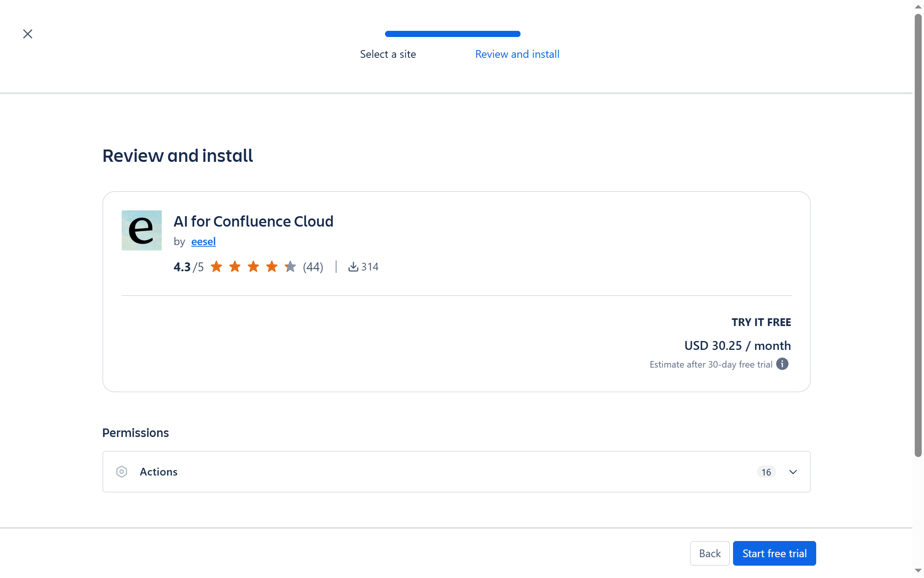Click Estimate after 30-day free trial text
The height and width of the screenshot is (578, 924).
tap(711, 365)
